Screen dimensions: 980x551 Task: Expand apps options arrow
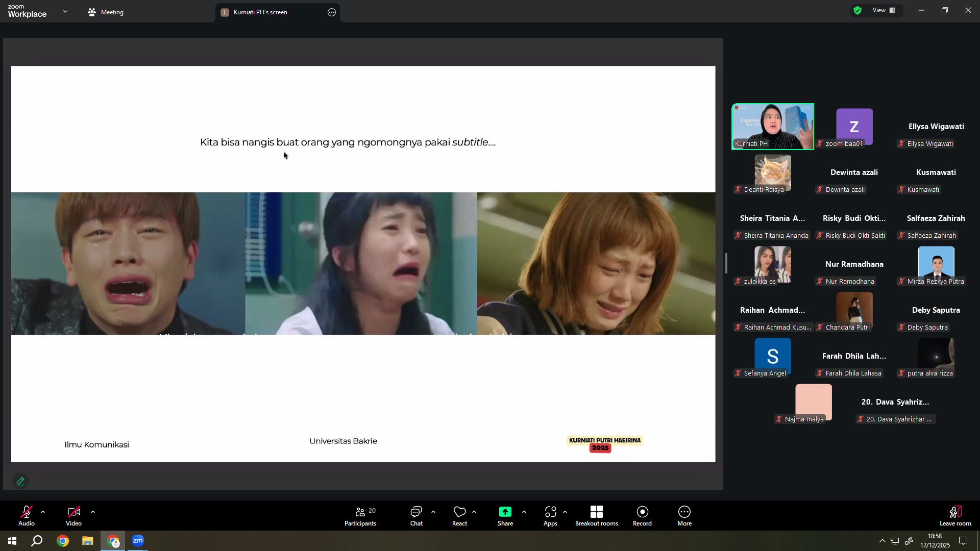[565, 512]
